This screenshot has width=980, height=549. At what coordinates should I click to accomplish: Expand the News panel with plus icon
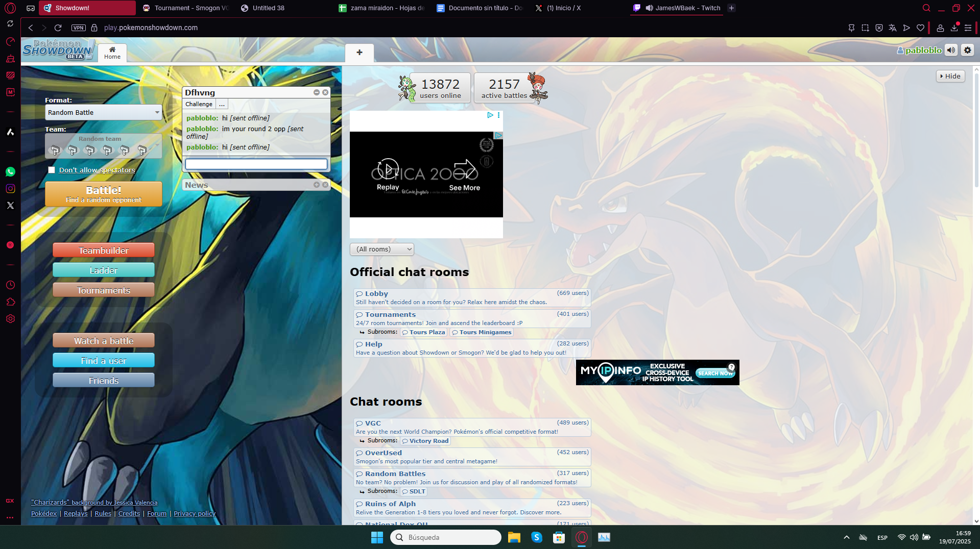tap(317, 185)
